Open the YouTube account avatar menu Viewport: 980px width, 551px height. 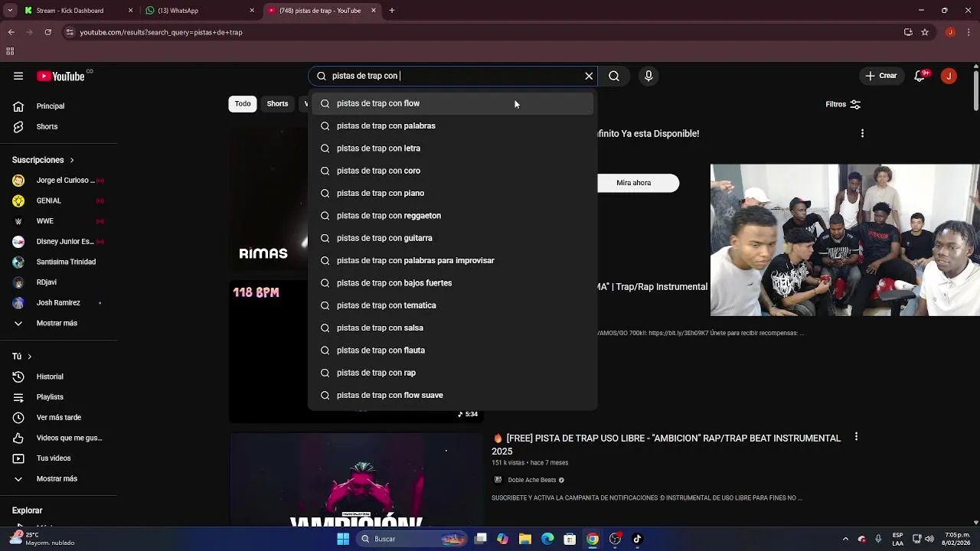(949, 76)
